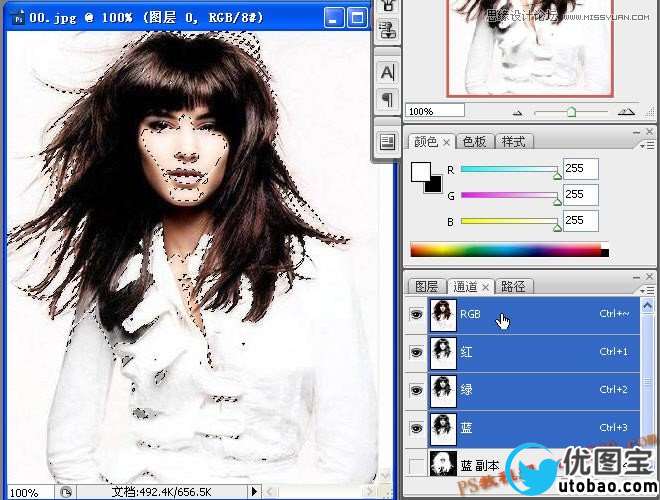Select the 红 channel thumbnail
The height and width of the screenshot is (500, 660).
pos(443,353)
